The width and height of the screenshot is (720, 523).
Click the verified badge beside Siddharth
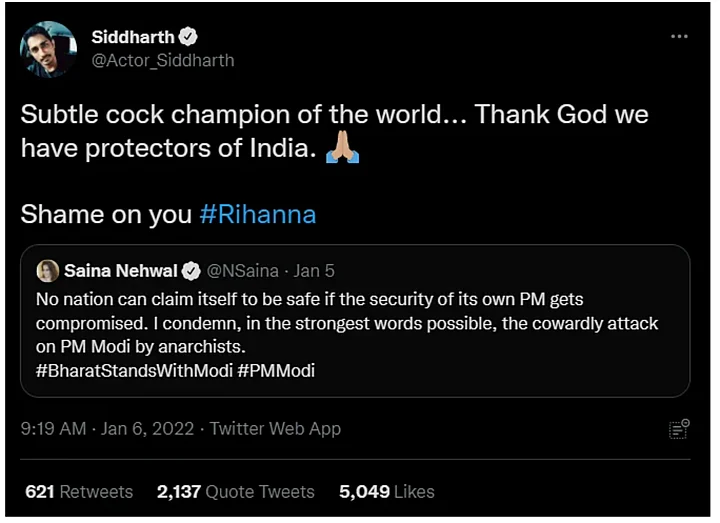187,37
